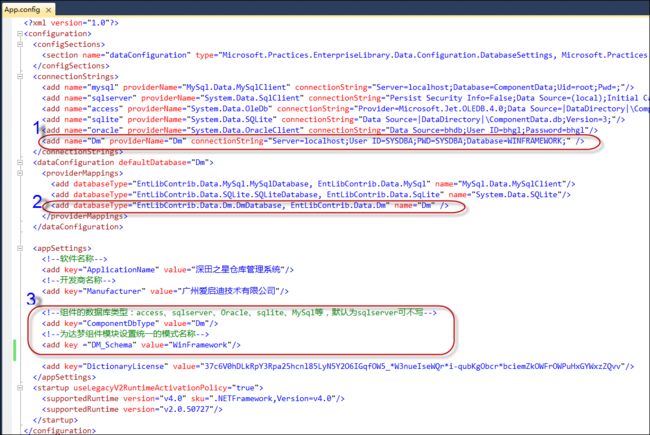This screenshot has height=435, width=650.
Task: Click supportedRuntime version v4.0 line
Action: (x=193, y=399)
